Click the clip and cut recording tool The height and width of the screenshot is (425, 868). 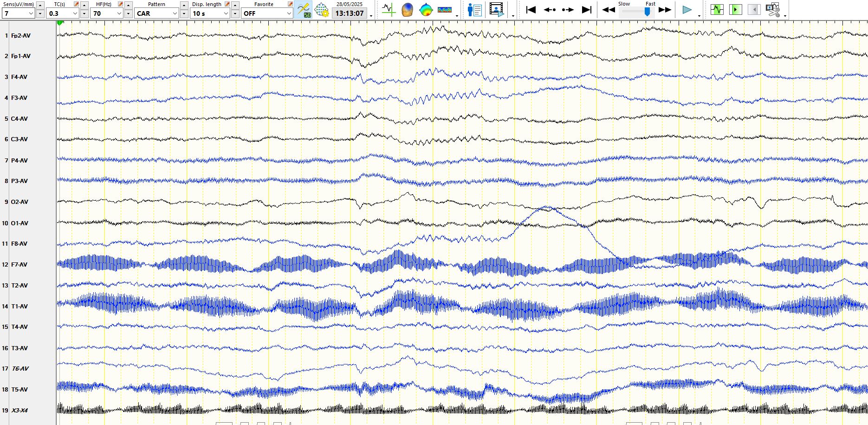coord(772,10)
